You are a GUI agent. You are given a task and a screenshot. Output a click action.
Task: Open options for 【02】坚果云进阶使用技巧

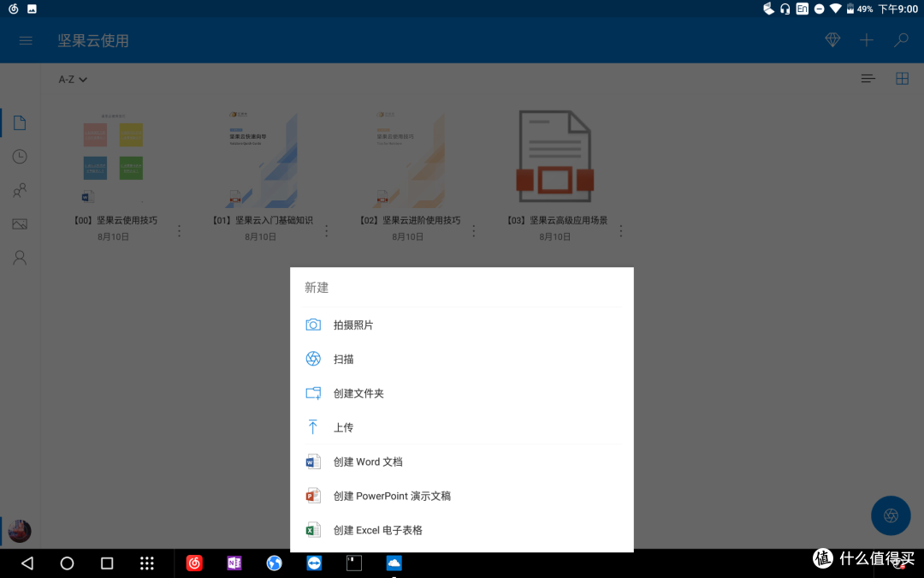click(474, 231)
